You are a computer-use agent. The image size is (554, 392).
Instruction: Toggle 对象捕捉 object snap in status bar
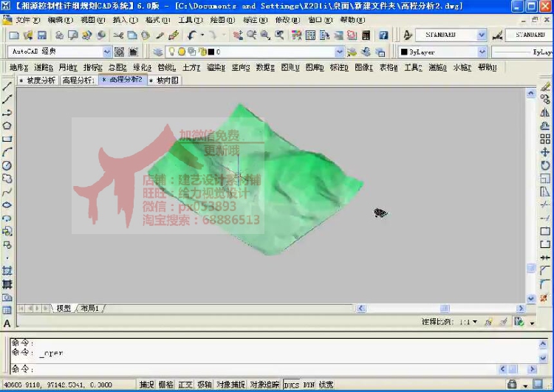coord(230,385)
